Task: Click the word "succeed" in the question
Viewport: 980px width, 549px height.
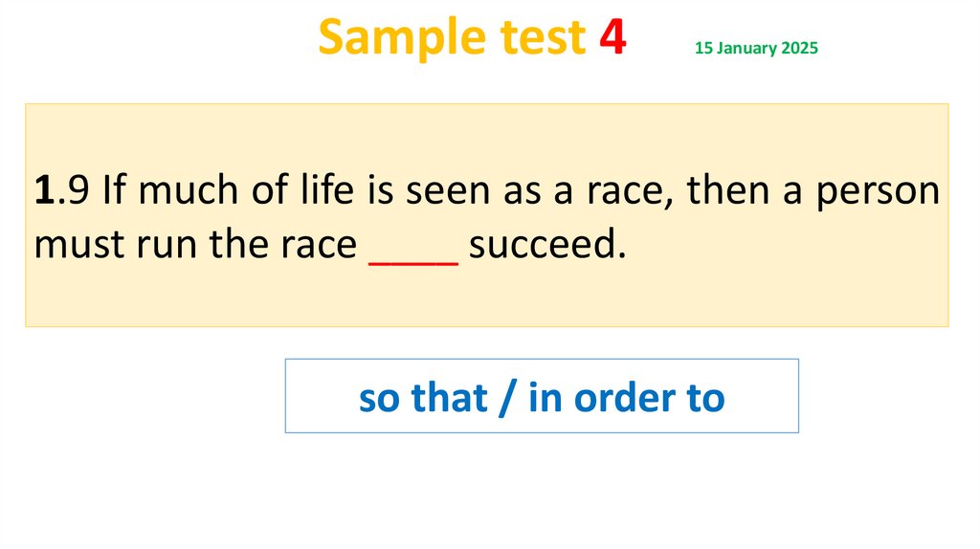Action: coord(542,246)
